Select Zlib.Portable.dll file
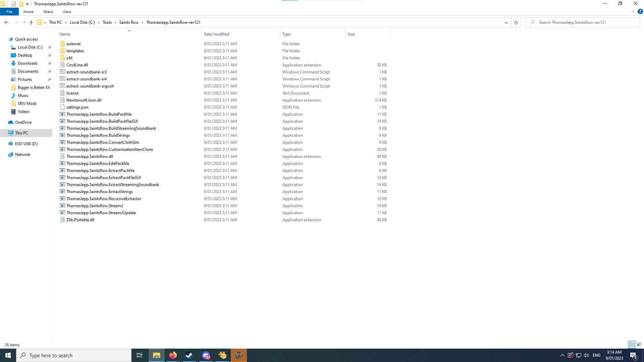Viewport: 644px width, 362px height. [x=80, y=220]
